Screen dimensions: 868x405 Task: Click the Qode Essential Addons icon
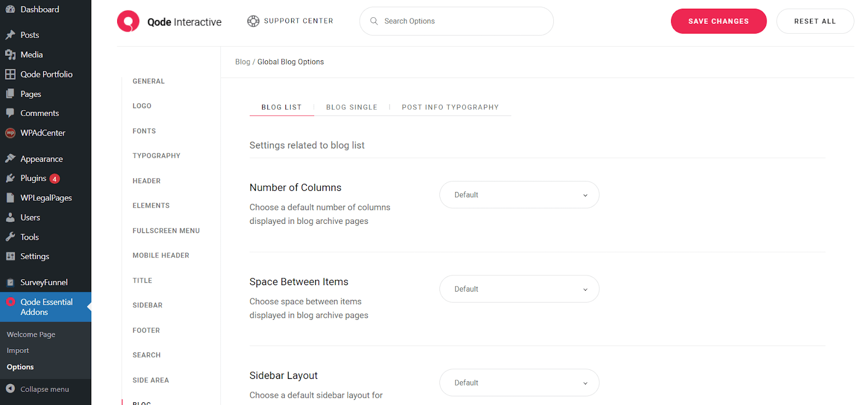point(10,302)
